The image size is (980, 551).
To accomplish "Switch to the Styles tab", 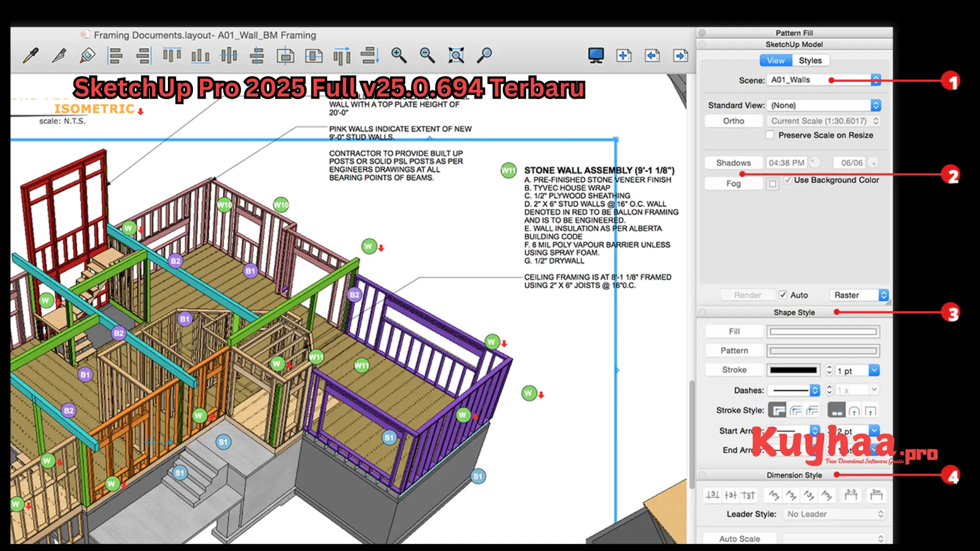I will click(811, 60).
